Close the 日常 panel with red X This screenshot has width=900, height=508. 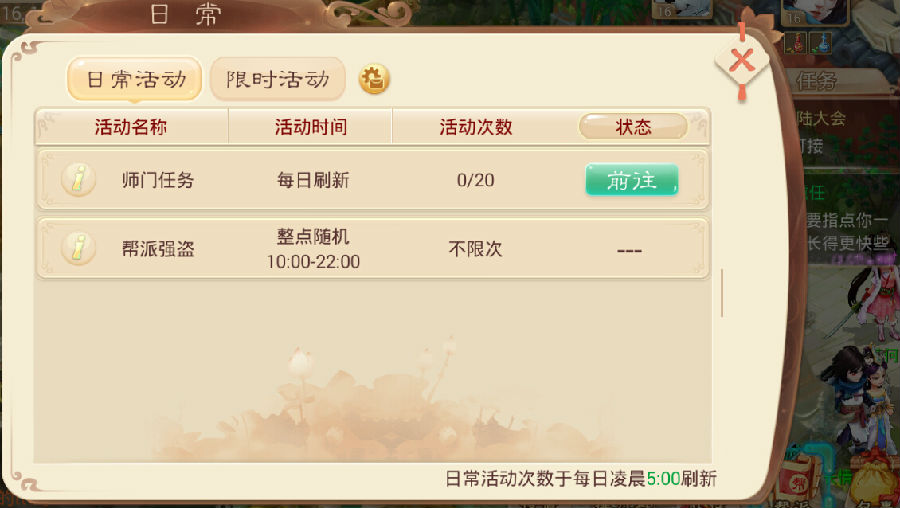[x=742, y=61]
